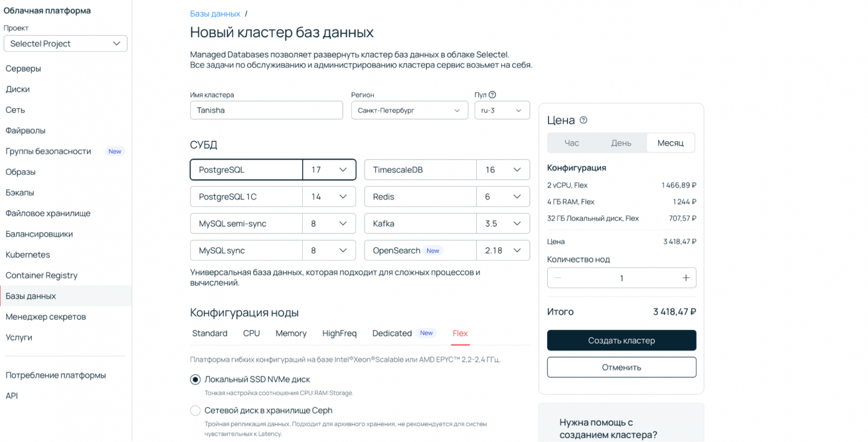The image size is (868, 442).
Task: Open Бэкапы from the sidebar
Action: point(20,192)
